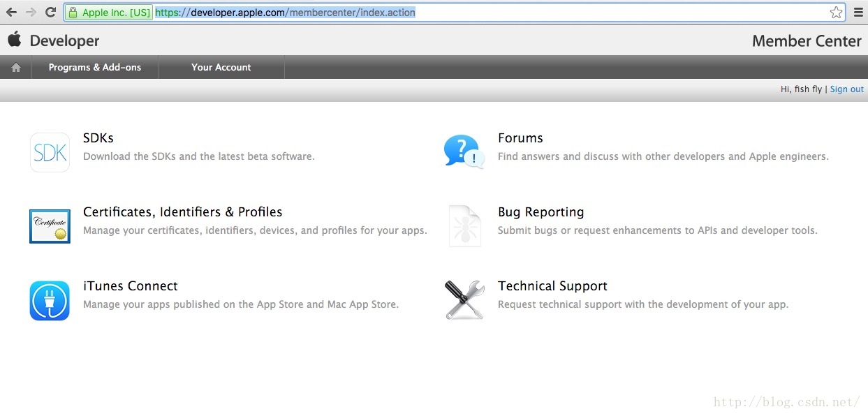The image size is (868, 416).
Task: Click the browser back arrow
Action: [12, 12]
